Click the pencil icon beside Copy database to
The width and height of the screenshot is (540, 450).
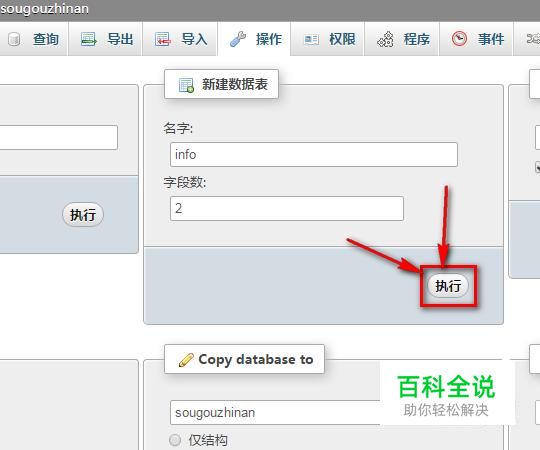[186, 360]
